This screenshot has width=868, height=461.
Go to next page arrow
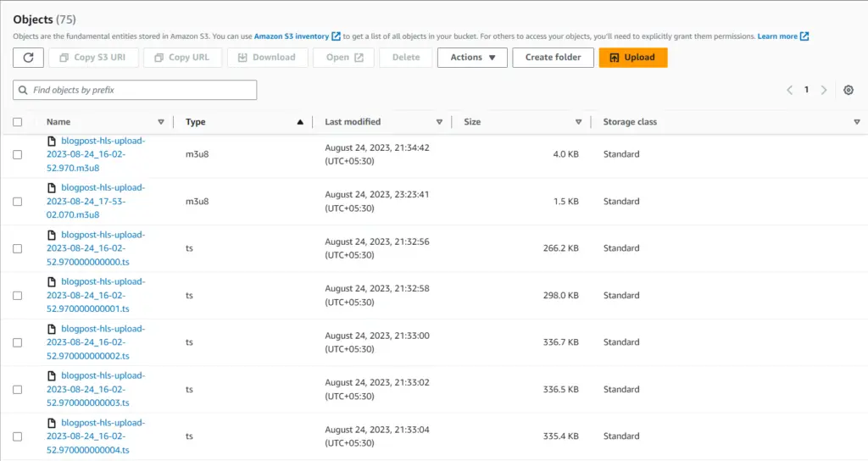[x=824, y=90]
